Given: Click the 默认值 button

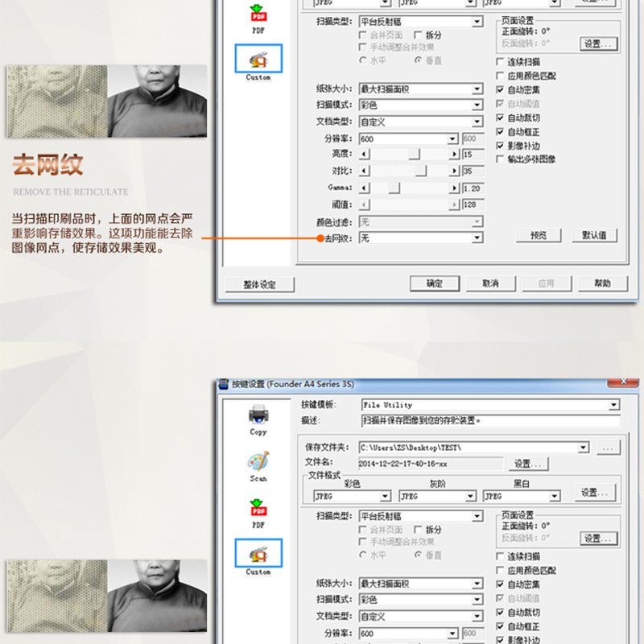Looking at the screenshot, I should click(x=594, y=235).
